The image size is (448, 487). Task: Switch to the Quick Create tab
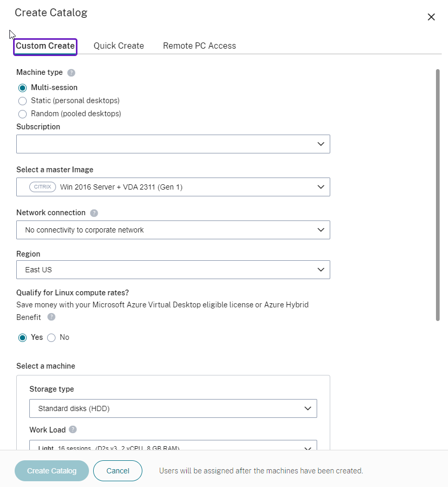(119, 46)
